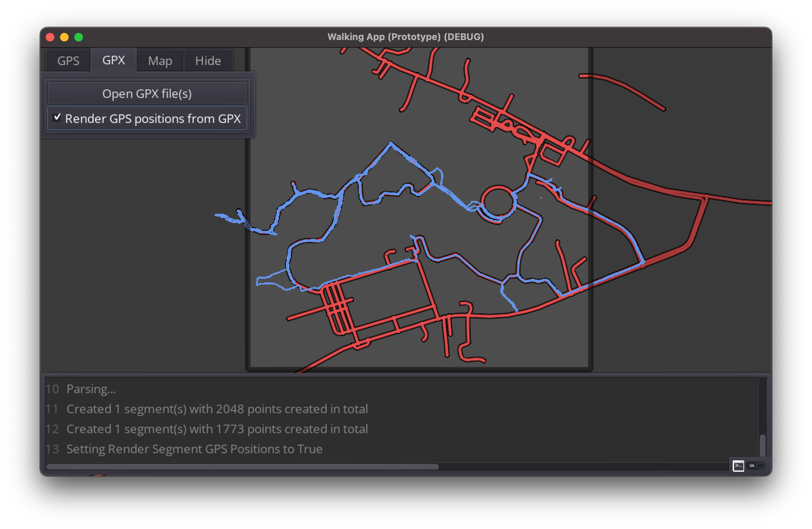Click 'Setting Render Segment GPS Positions' log line
812x529 pixels.
coord(194,449)
